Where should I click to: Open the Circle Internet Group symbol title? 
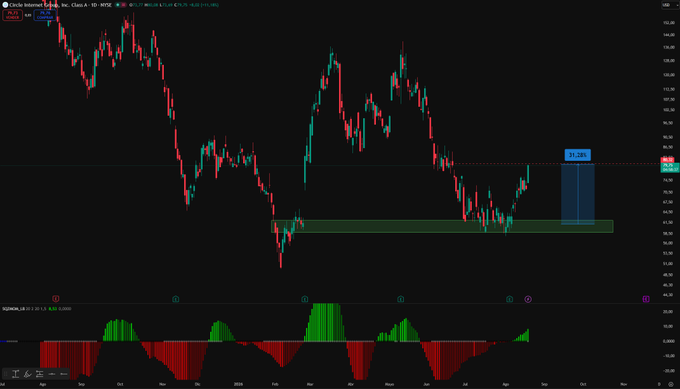[x=61, y=5]
